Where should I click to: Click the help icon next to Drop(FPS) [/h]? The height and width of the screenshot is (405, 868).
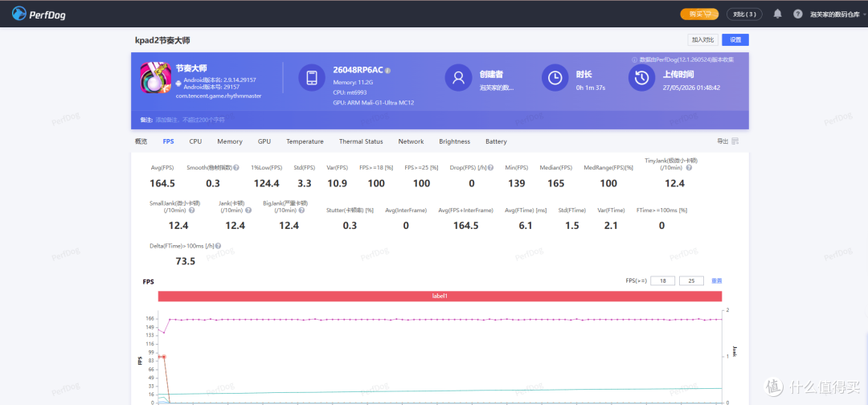(x=490, y=168)
